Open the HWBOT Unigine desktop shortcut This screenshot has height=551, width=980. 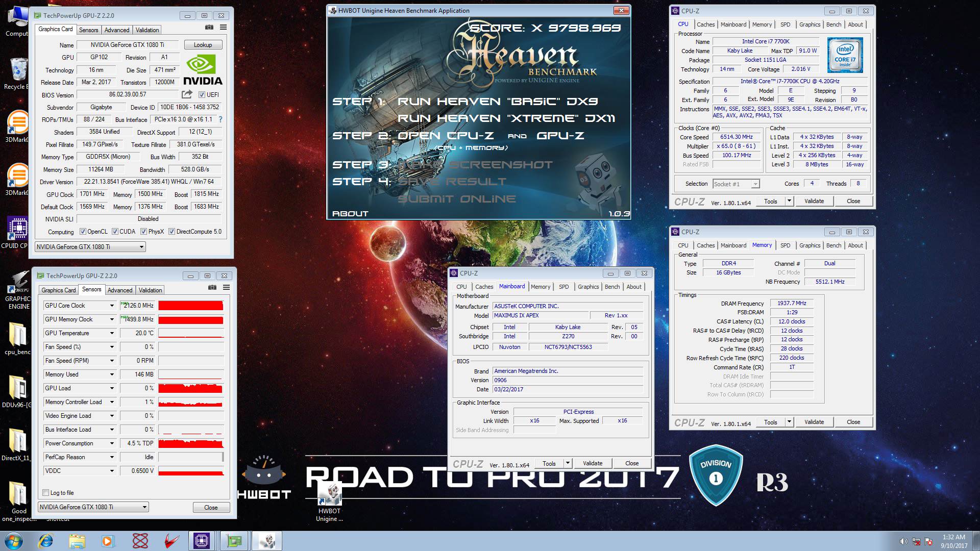(329, 503)
